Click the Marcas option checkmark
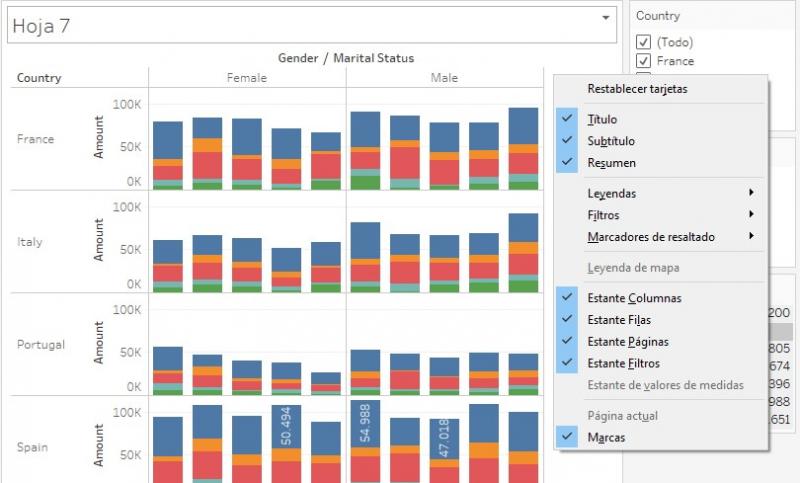The height and width of the screenshot is (483, 800). click(x=569, y=437)
